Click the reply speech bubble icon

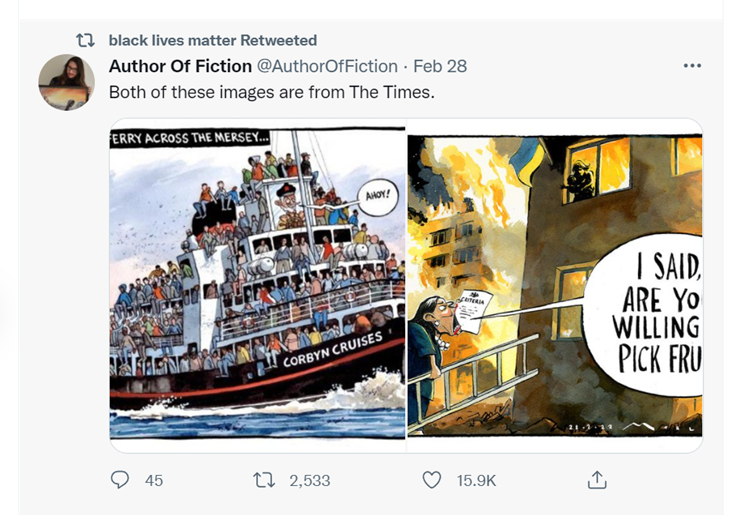coord(120,480)
